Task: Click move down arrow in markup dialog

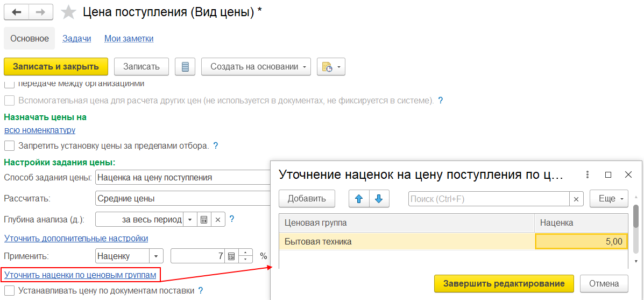Action: pyautogui.click(x=379, y=199)
